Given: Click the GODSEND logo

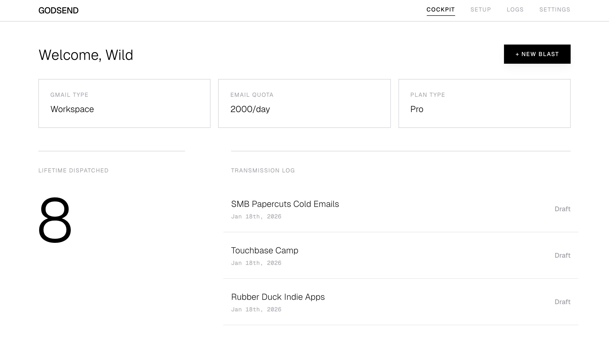Looking at the screenshot, I should [59, 11].
